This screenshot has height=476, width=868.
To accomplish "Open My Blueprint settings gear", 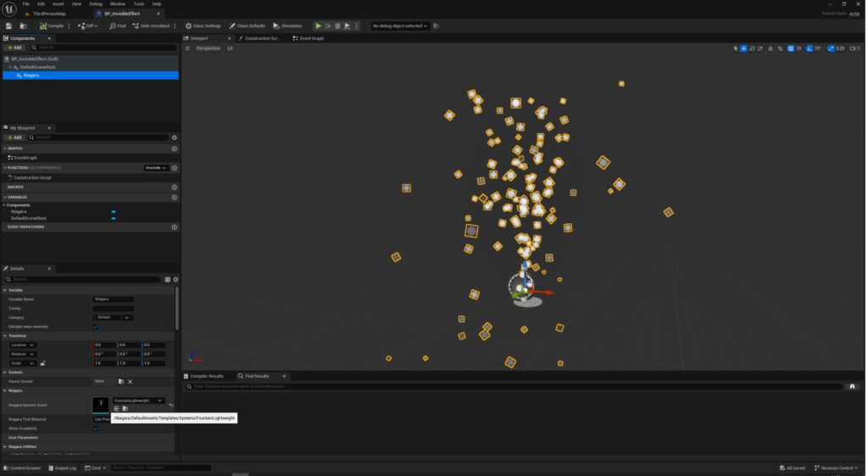I will click(x=175, y=137).
